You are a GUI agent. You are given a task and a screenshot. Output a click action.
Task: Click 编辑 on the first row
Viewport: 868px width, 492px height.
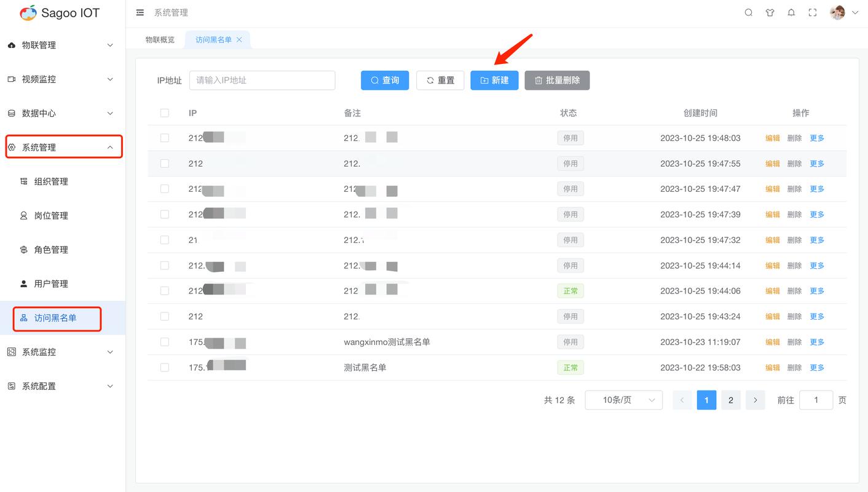point(773,138)
